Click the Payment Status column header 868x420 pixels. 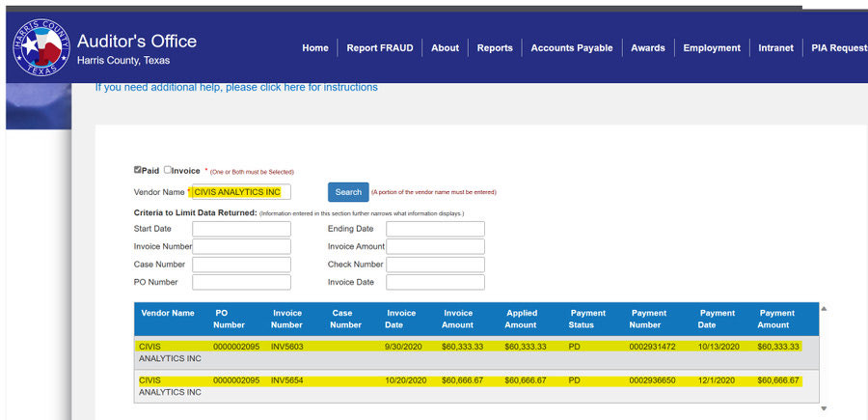[587, 320]
